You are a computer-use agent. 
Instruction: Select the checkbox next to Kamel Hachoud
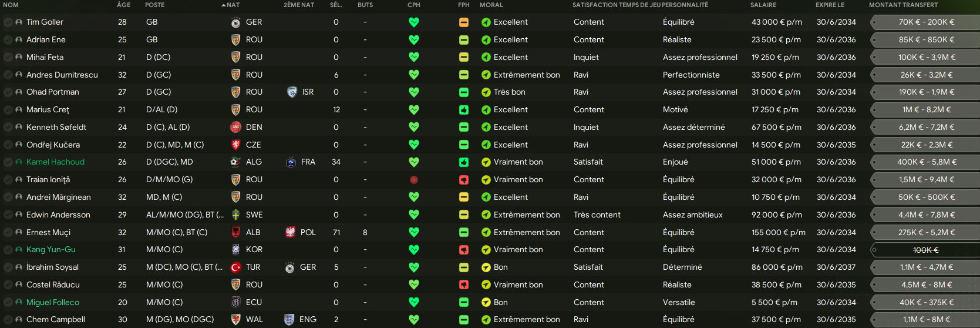8,162
